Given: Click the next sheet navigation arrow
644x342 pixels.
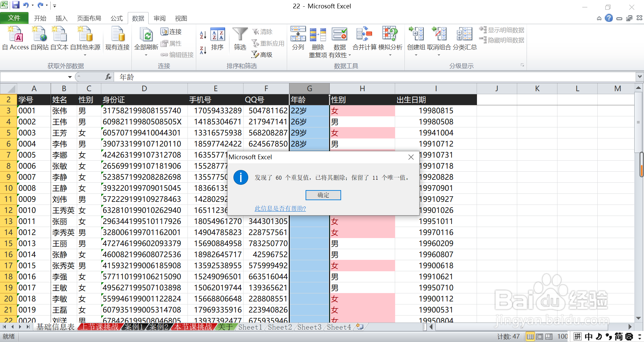Looking at the screenshot, I should (20, 327).
